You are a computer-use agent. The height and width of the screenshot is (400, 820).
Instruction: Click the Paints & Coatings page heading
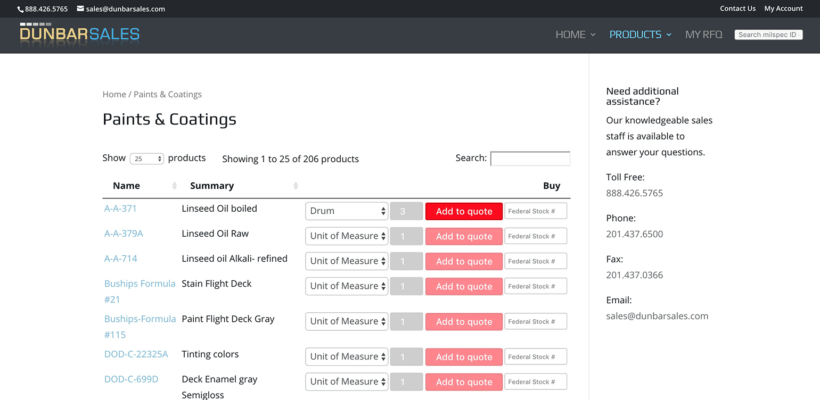coord(169,119)
